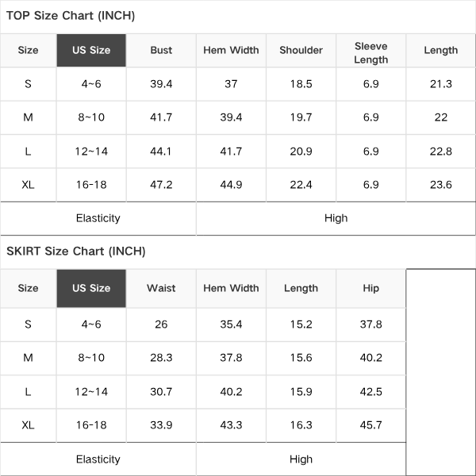Image resolution: width=476 pixels, height=476 pixels.
Task: Select the Hip column header
Action: [x=370, y=288]
